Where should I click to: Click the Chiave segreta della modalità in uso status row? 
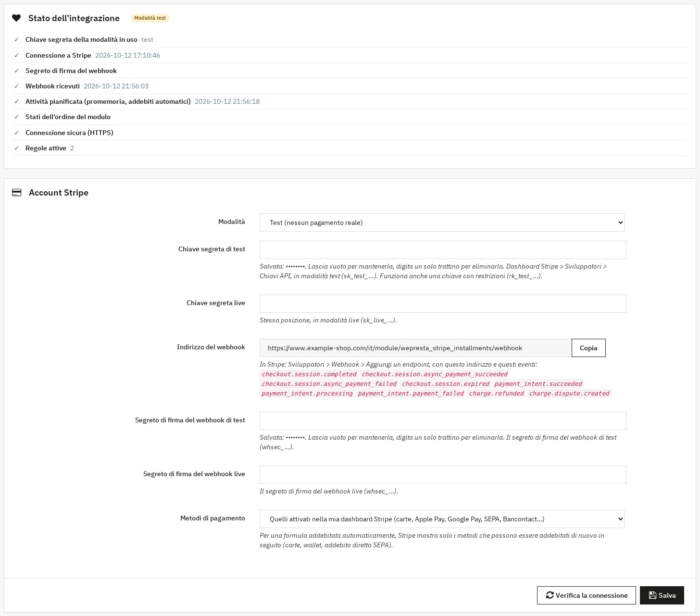pos(350,39)
